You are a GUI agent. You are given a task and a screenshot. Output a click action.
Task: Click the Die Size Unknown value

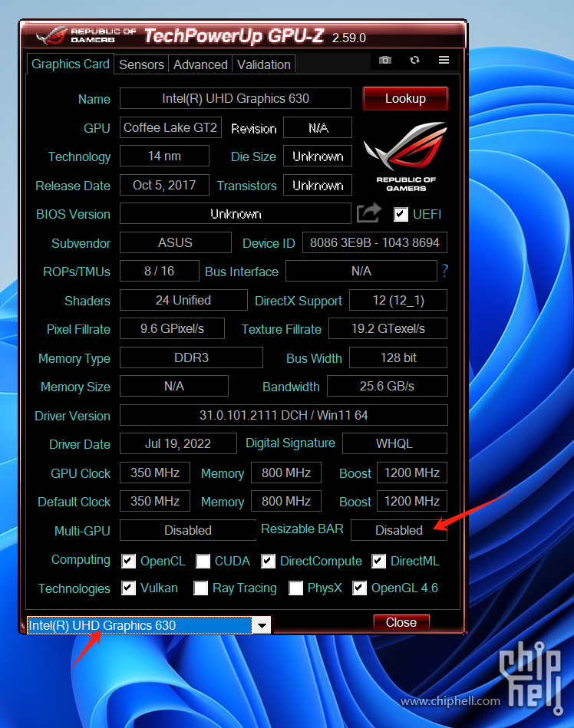(x=318, y=156)
